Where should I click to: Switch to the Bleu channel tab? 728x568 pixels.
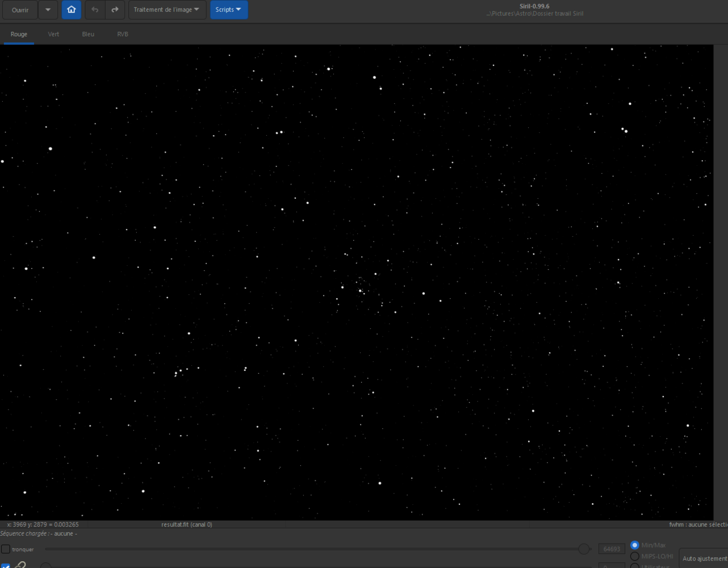(x=88, y=34)
